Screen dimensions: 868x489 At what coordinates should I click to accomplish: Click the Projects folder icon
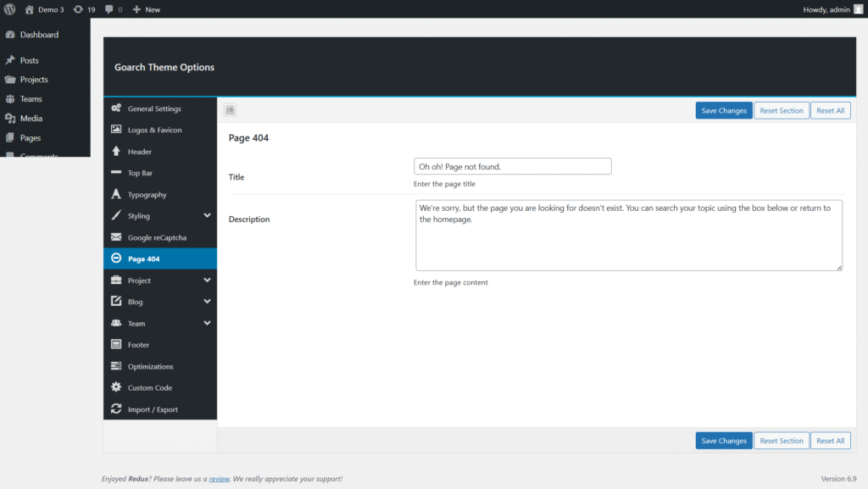point(10,80)
